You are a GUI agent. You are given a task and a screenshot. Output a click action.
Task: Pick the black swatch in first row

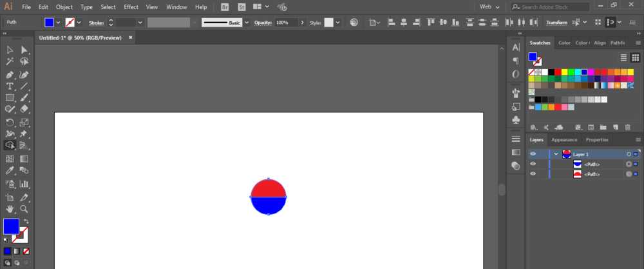[x=551, y=72]
